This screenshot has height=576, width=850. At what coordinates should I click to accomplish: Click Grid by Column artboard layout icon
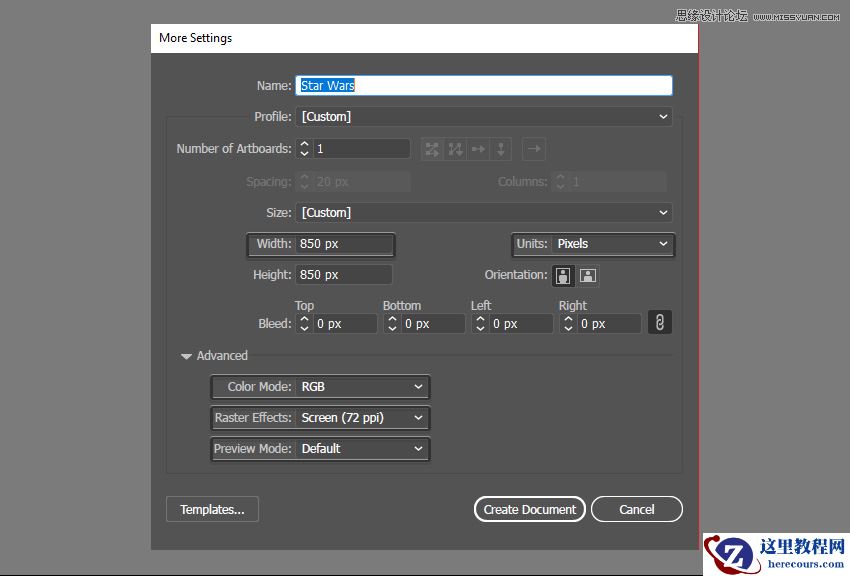coord(455,149)
